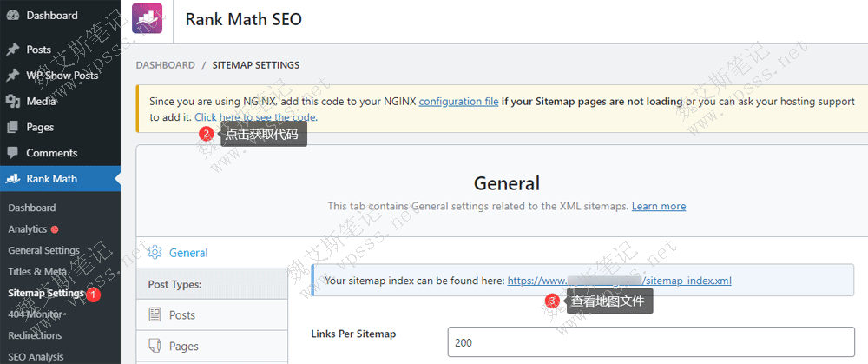Open Titles & Meta submenu item
The width and height of the screenshot is (868, 364).
[37, 271]
